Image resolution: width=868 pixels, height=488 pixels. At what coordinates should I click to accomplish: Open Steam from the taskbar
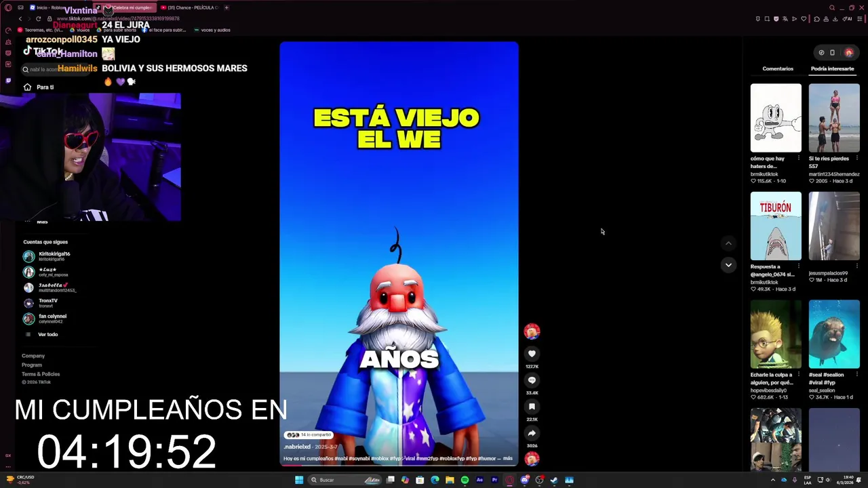[x=554, y=480]
